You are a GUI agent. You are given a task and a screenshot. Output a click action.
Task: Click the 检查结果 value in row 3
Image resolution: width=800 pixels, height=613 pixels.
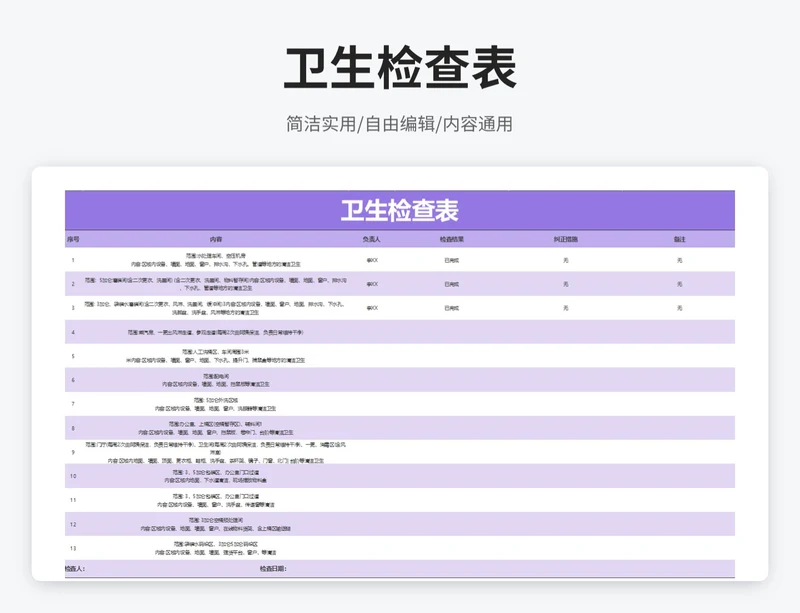[x=452, y=308]
